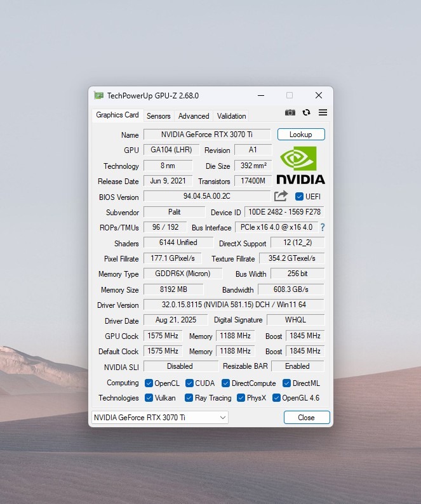421x504 pixels.
Task: Click the DirectX Support value 12 (12_2)
Action: tap(298, 242)
